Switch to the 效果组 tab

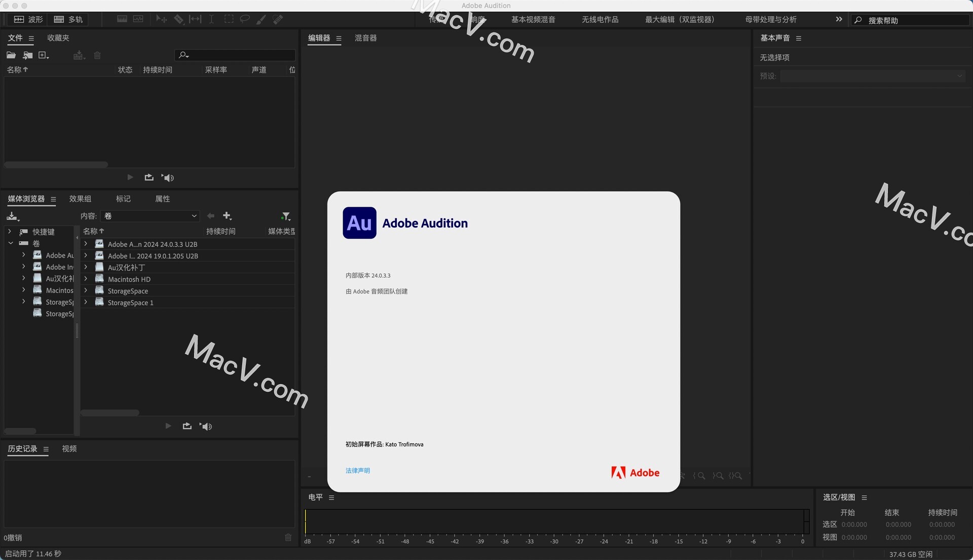click(80, 199)
